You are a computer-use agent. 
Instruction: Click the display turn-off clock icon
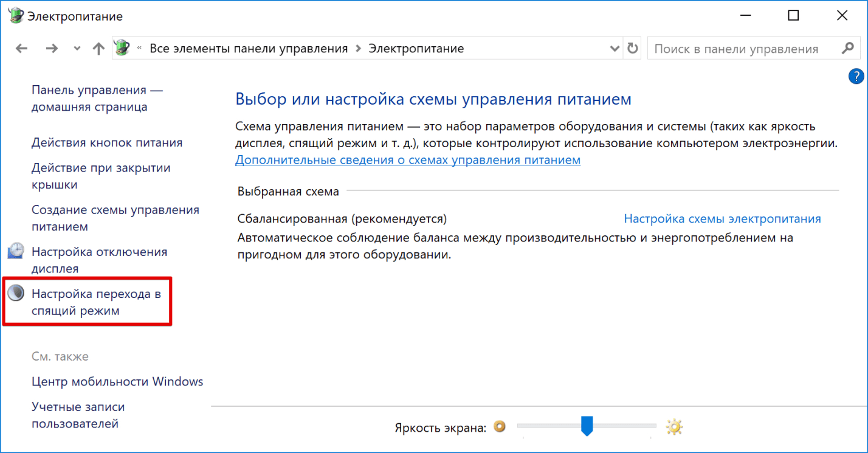pos(16,252)
